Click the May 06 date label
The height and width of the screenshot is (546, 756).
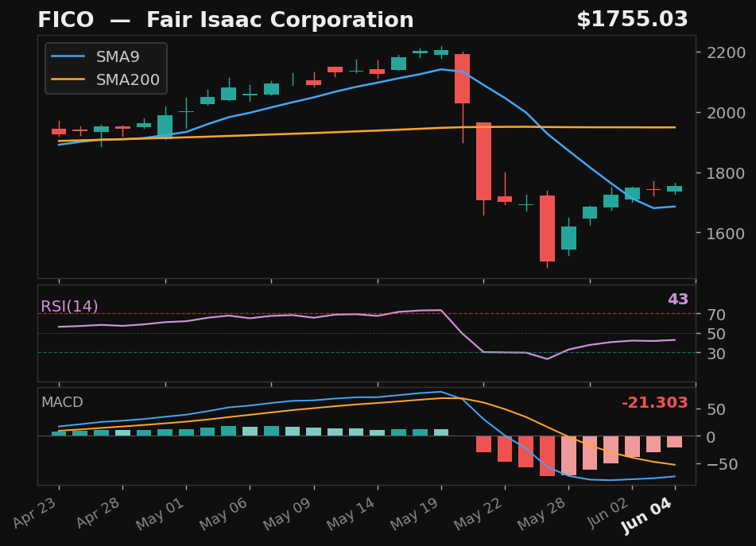click(224, 514)
